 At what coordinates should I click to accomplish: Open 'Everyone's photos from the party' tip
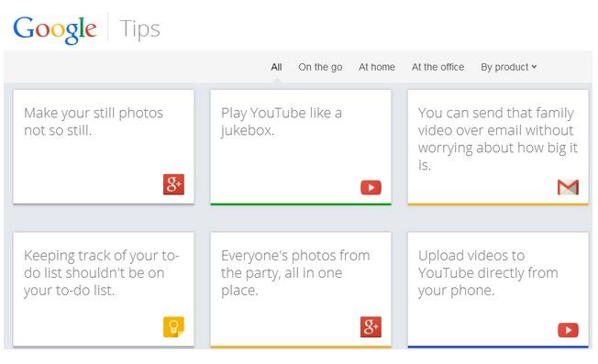301,290
